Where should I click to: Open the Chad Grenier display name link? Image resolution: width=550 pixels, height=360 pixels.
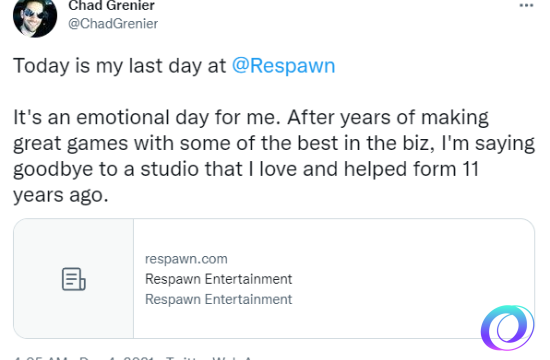click(x=112, y=6)
